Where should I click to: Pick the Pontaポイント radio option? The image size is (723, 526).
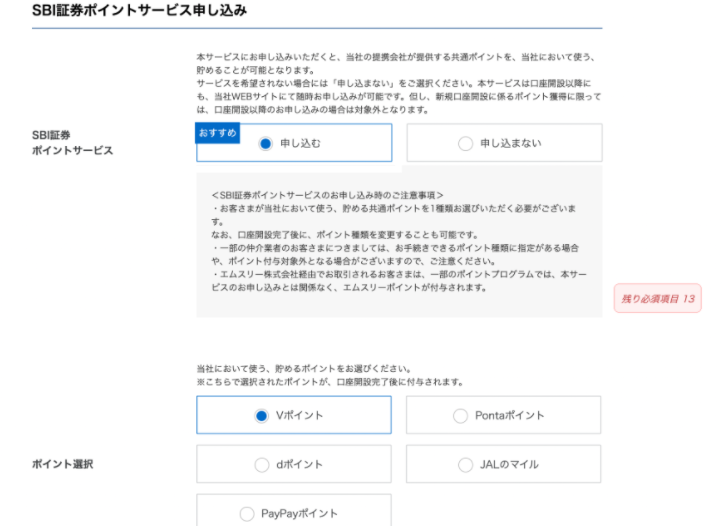tap(460, 415)
